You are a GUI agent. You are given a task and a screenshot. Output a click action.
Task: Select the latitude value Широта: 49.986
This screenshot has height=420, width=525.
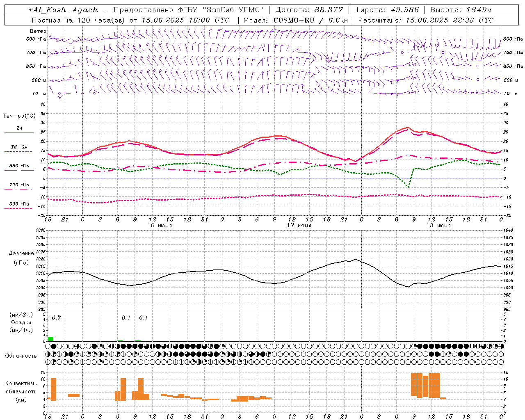[x=386, y=10]
